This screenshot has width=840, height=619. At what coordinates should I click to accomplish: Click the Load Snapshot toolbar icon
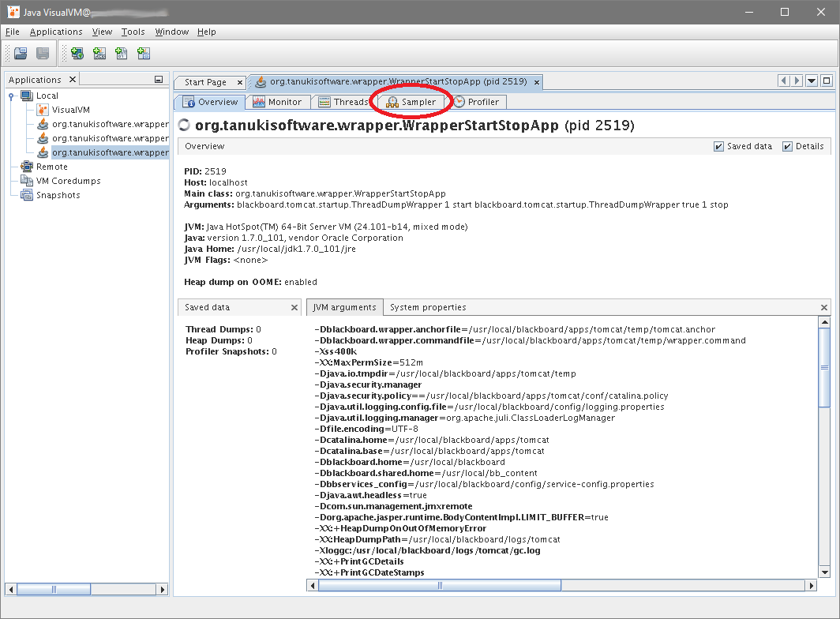click(21, 54)
